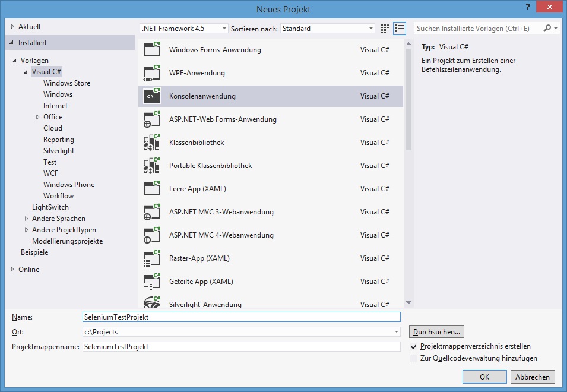The image size is (567, 392).
Task: Select the Test category
Action: click(x=50, y=162)
